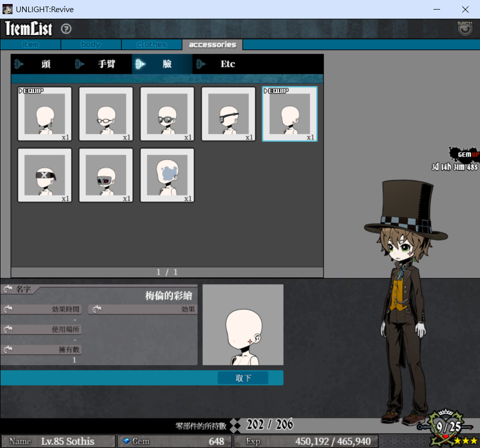Click the Gem amount 648
The image size is (480, 448).
[x=216, y=441]
